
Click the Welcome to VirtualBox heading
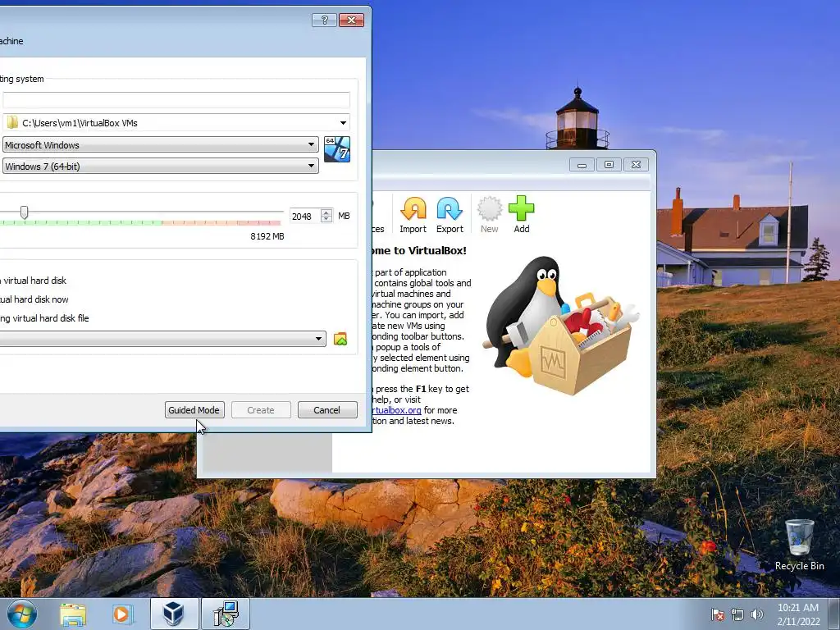click(418, 251)
